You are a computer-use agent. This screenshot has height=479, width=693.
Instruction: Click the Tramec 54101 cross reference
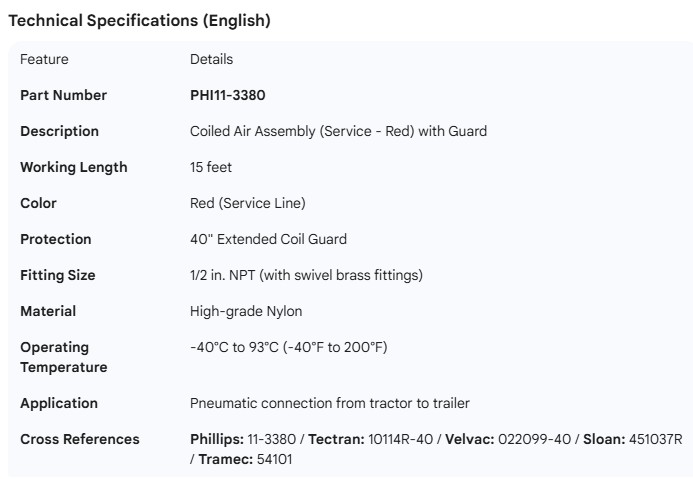(244, 459)
